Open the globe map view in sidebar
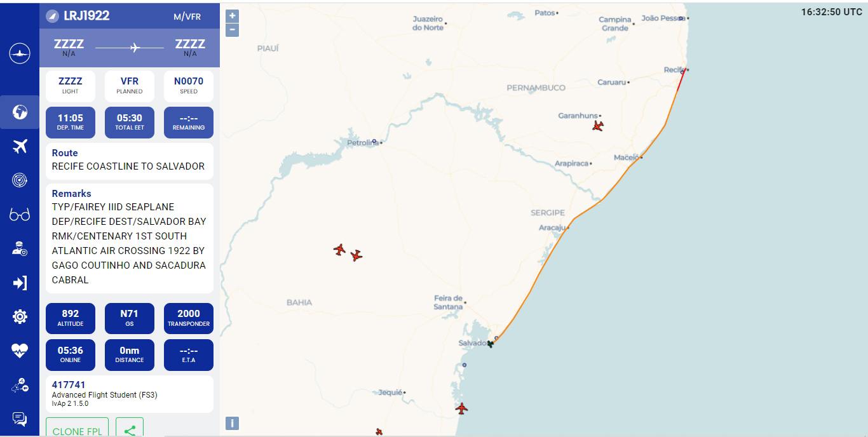This screenshot has height=437, width=868. tap(20, 112)
